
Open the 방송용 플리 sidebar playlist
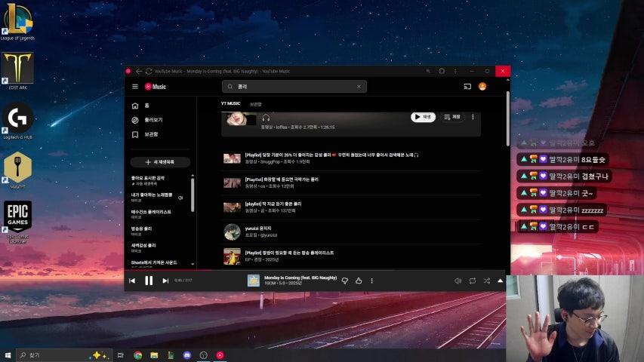142,231
